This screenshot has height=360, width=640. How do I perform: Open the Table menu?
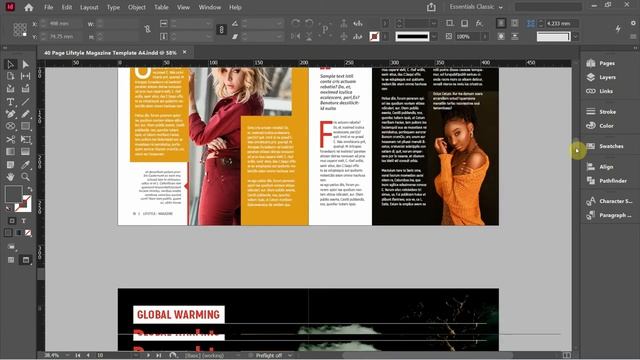161,7
